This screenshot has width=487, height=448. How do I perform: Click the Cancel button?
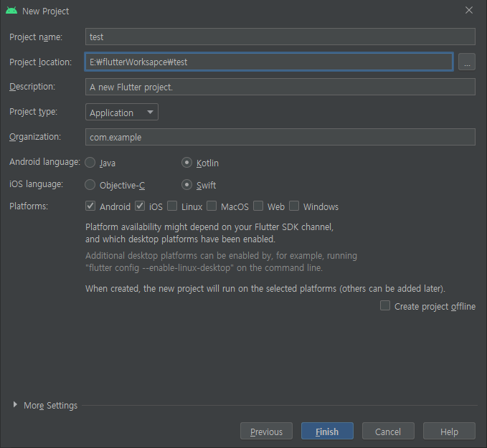[388, 431]
